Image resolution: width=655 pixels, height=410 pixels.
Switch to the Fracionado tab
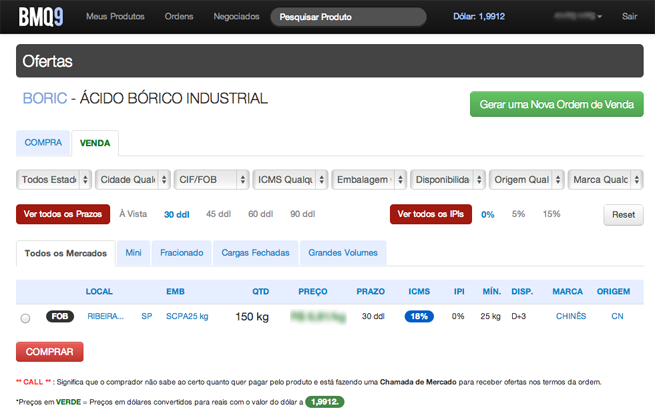point(182,253)
